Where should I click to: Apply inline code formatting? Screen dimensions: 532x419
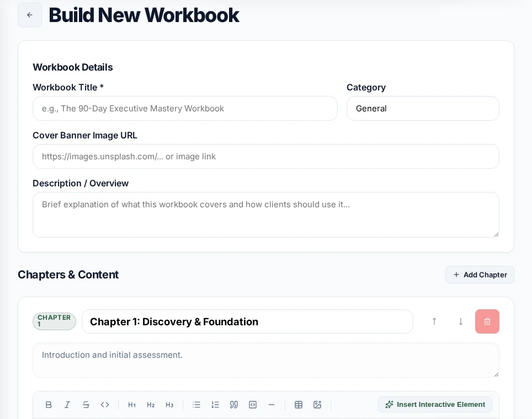pos(105,405)
